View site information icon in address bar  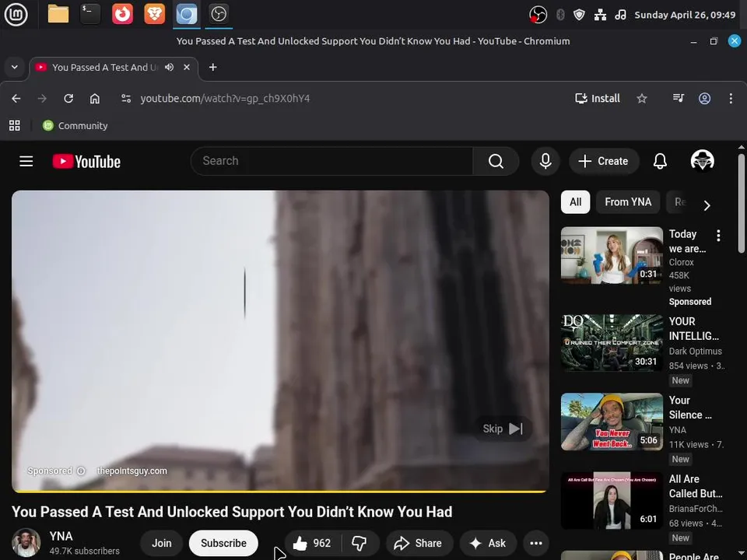pos(126,99)
